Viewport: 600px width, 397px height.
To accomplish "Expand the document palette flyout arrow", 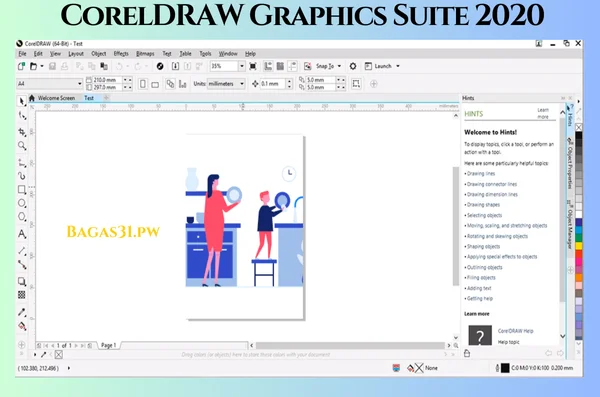I will tap(35, 355).
